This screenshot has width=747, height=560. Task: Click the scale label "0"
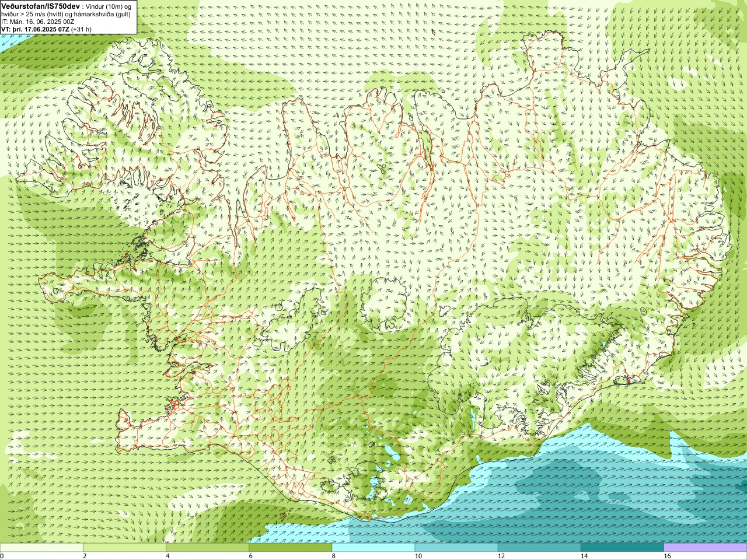tap(2, 556)
